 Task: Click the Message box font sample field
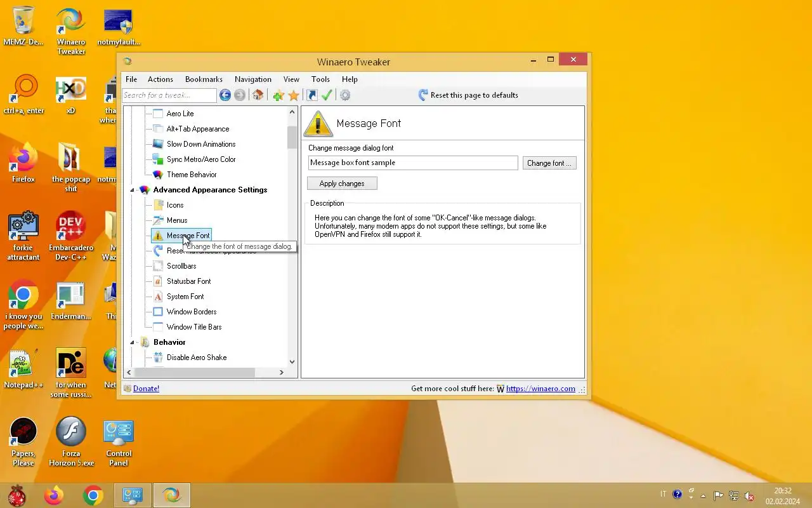point(413,163)
